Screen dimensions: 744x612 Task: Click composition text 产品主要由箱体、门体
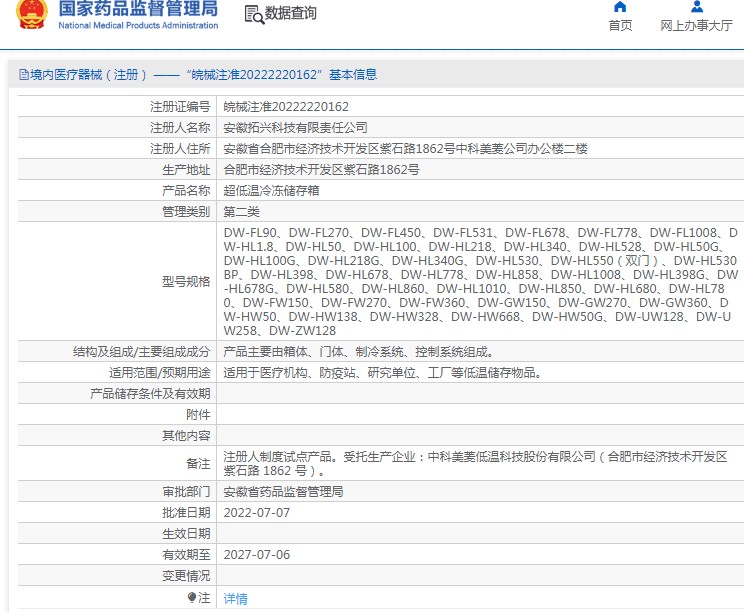click(x=360, y=352)
